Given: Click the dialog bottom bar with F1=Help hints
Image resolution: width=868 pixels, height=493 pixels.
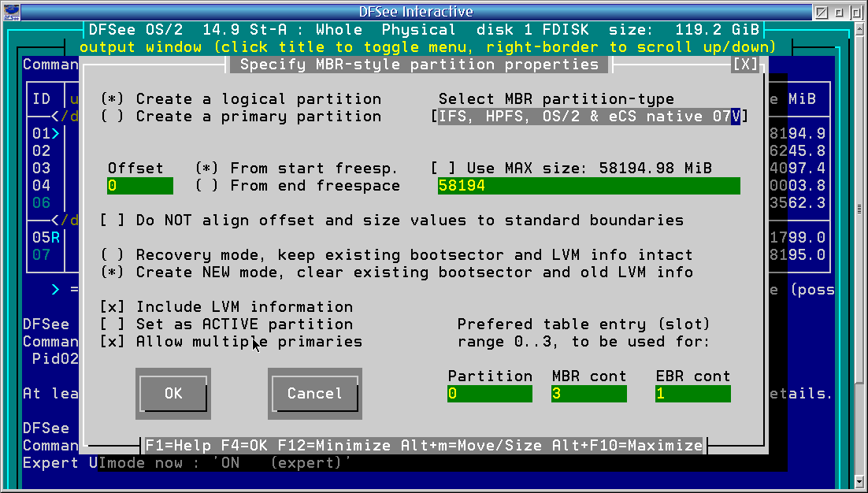Looking at the screenshot, I should pos(424,446).
